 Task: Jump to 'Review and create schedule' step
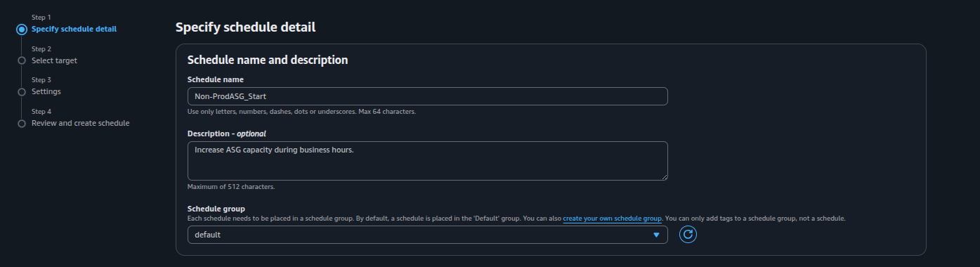[x=80, y=123]
